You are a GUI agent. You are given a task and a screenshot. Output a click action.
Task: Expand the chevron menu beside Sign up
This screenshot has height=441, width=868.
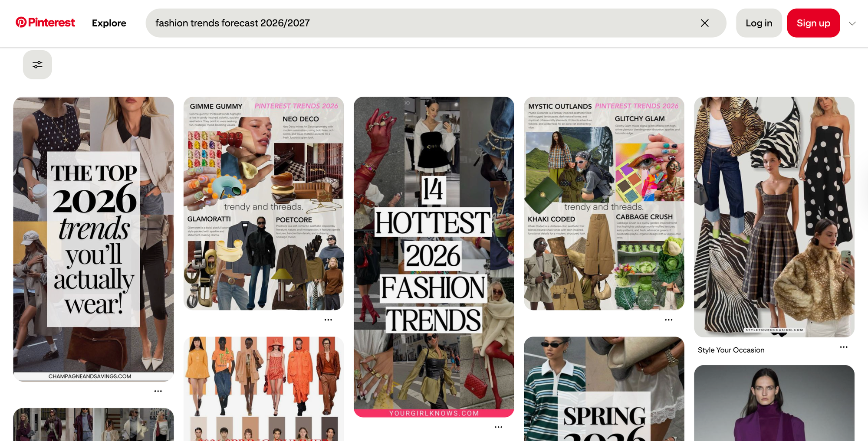click(x=852, y=23)
